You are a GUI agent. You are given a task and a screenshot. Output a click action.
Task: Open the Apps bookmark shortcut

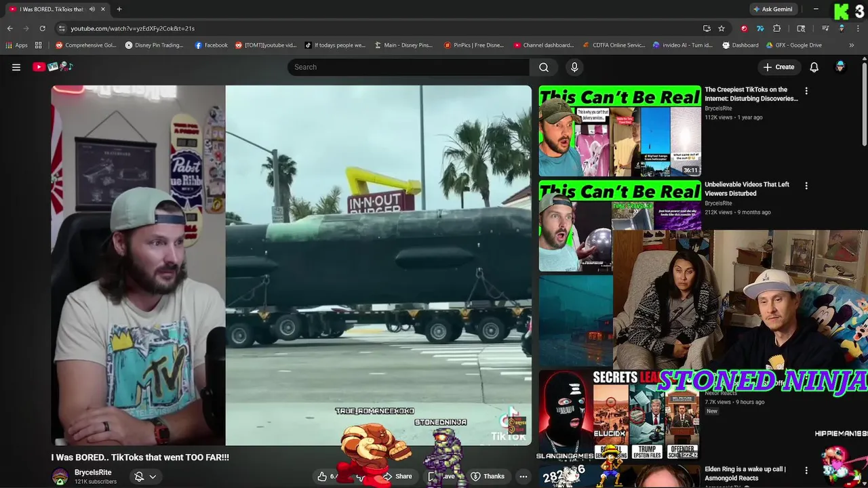tap(17, 45)
